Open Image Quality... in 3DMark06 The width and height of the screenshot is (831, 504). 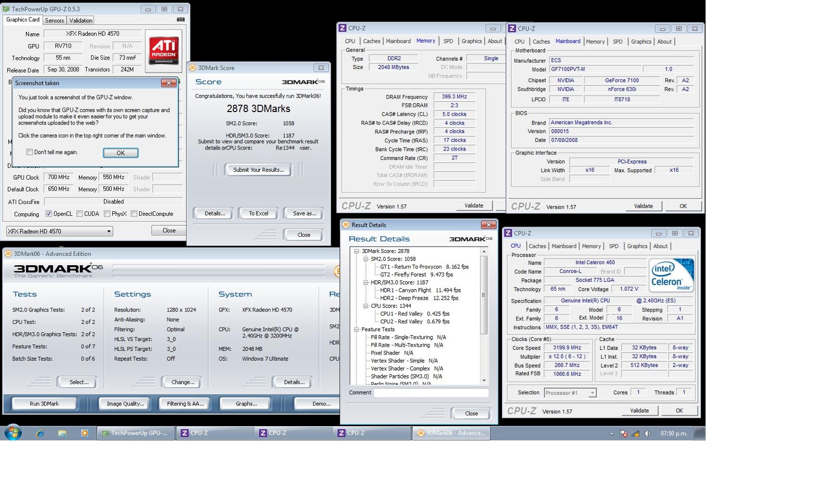tap(125, 403)
